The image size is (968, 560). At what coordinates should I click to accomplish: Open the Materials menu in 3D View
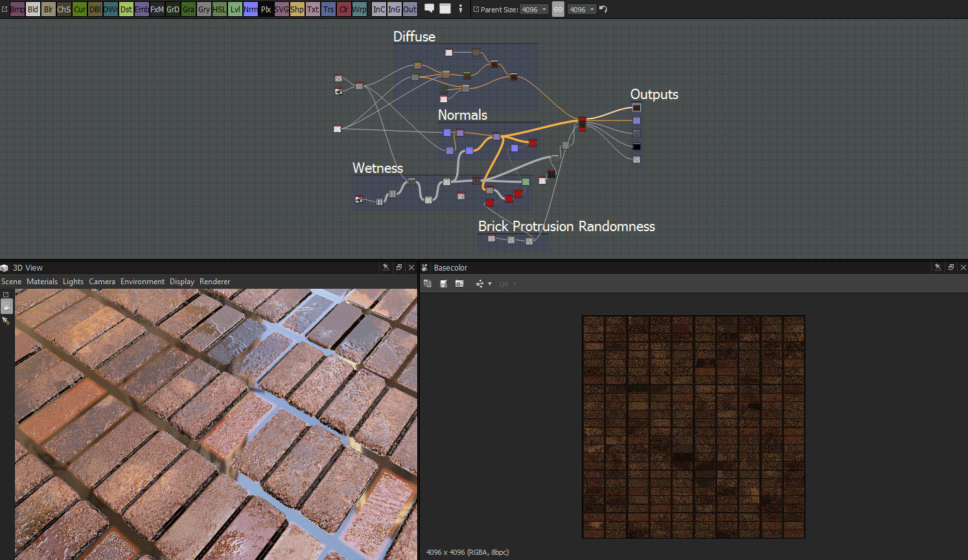tap(41, 281)
